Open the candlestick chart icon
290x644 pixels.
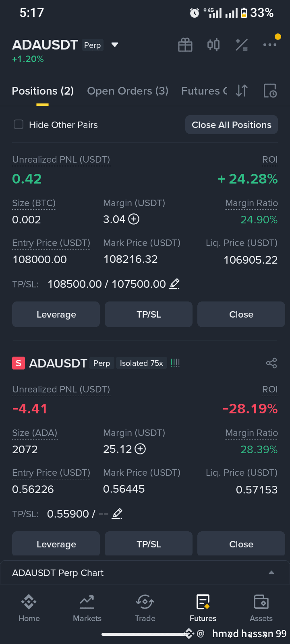(x=213, y=45)
